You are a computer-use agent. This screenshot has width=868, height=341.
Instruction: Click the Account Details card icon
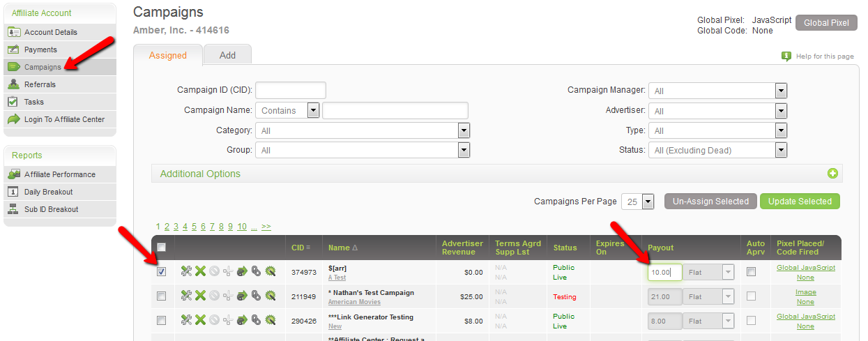(13, 32)
